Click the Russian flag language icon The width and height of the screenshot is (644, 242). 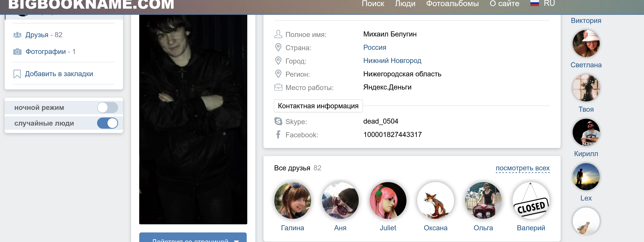coord(534,3)
